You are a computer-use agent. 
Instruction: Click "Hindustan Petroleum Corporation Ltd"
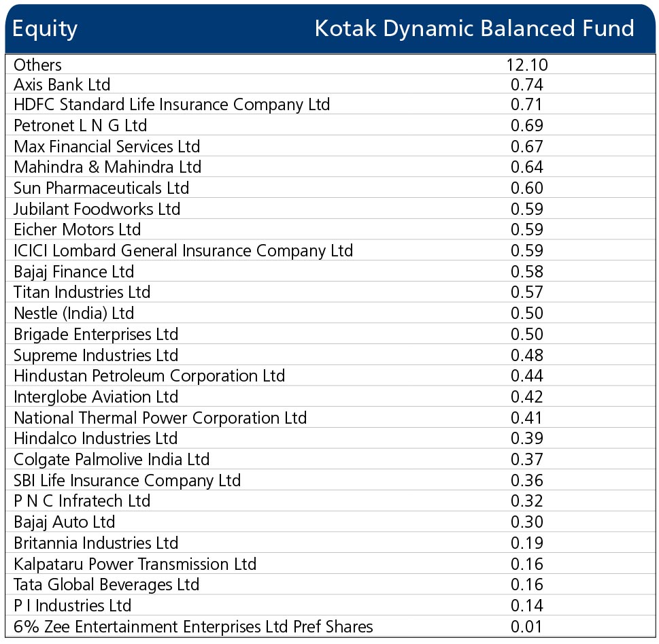point(149,376)
